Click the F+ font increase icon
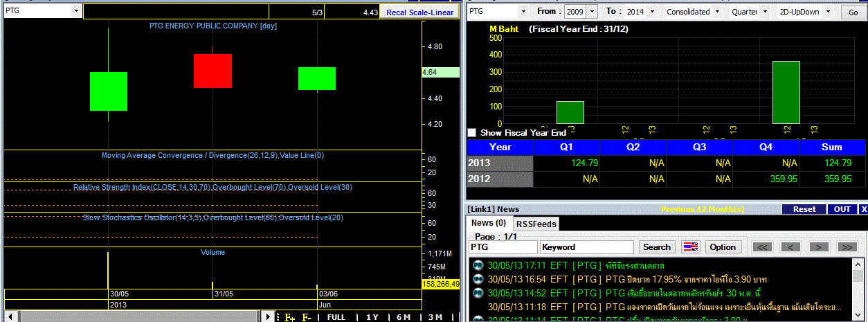Screen dimensions: 868x322 click(x=289, y=317)
